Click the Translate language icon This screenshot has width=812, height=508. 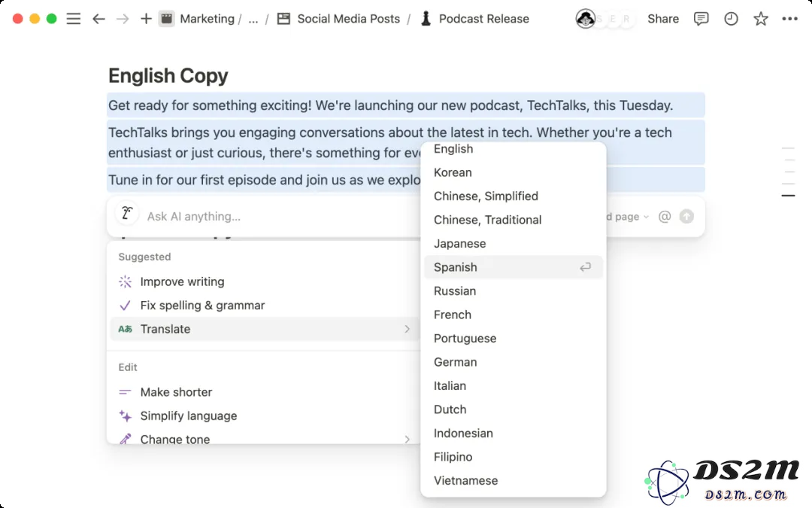[126, 329]
